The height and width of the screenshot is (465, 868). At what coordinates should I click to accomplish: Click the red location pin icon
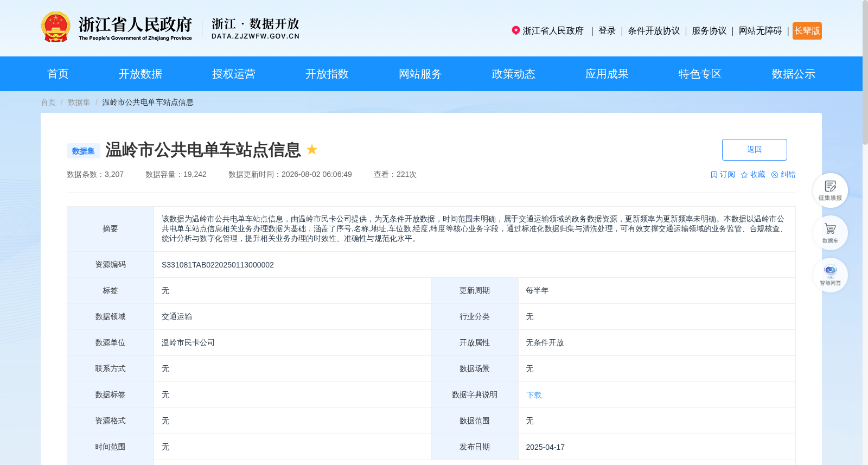[516, 30]
